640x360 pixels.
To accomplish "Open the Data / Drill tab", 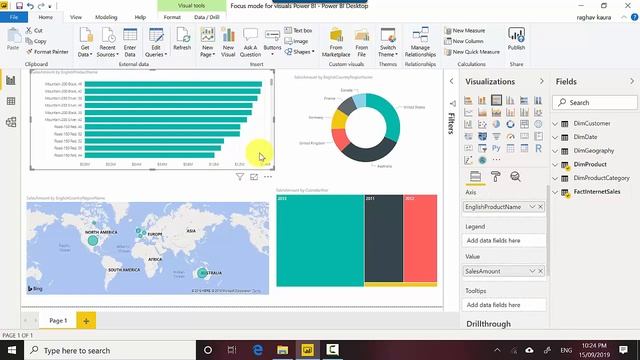I will [207, 17].
